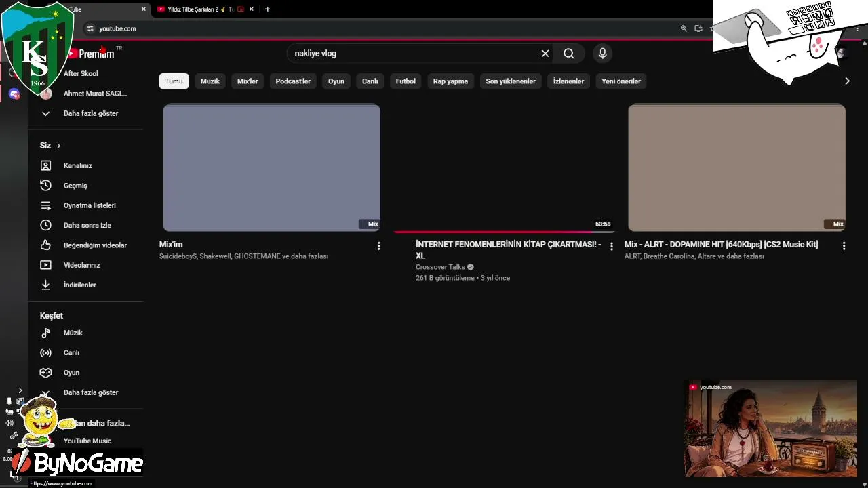The height and width of the screenshot is (488, 868).
Task: Select the Canlı filter chip
Action: (x=370, y=81)
